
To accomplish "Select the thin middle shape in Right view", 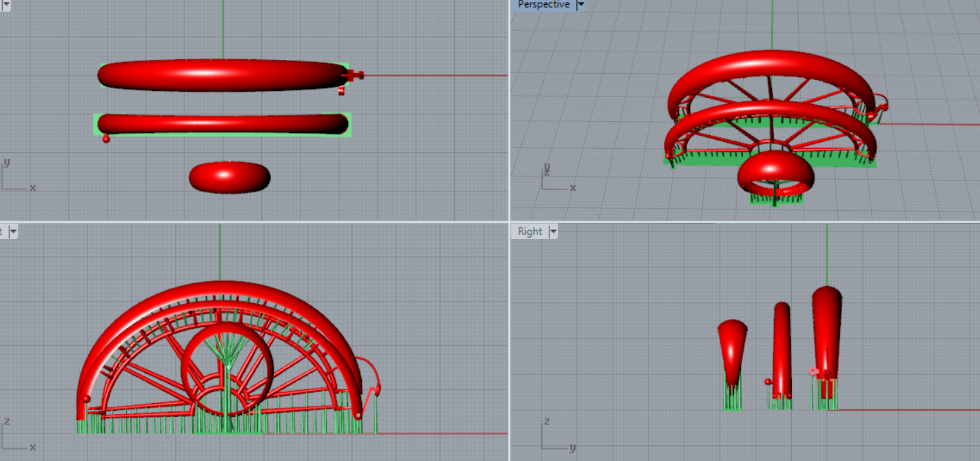I will click(782, 345).
